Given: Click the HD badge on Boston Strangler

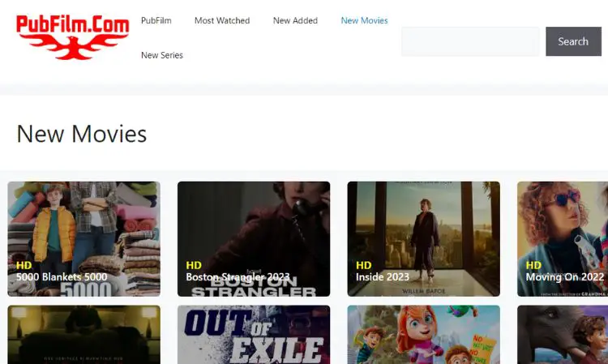Looking at the screenshot, I should (x=194, y=265).
